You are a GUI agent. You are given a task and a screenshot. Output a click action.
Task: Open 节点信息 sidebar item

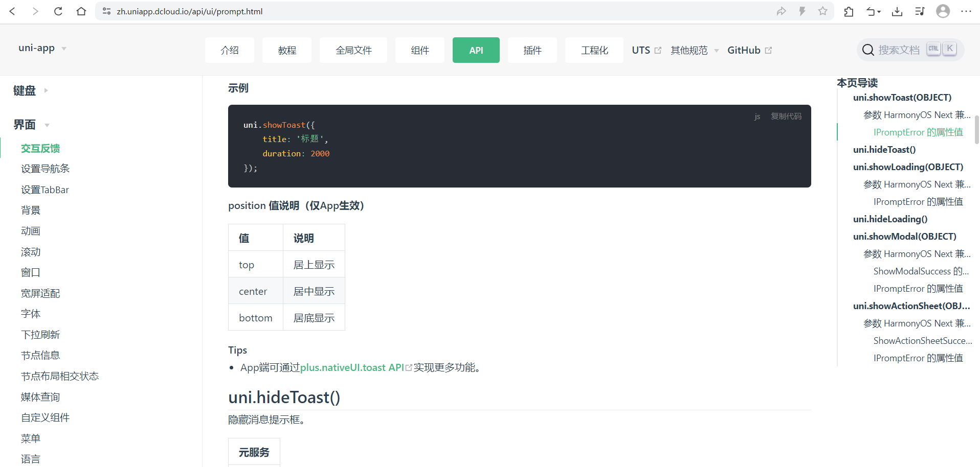point(40,355)
